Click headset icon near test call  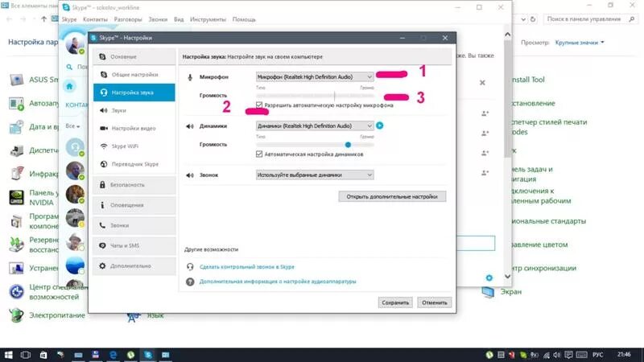pyautogui.click(x=190, y=267)
